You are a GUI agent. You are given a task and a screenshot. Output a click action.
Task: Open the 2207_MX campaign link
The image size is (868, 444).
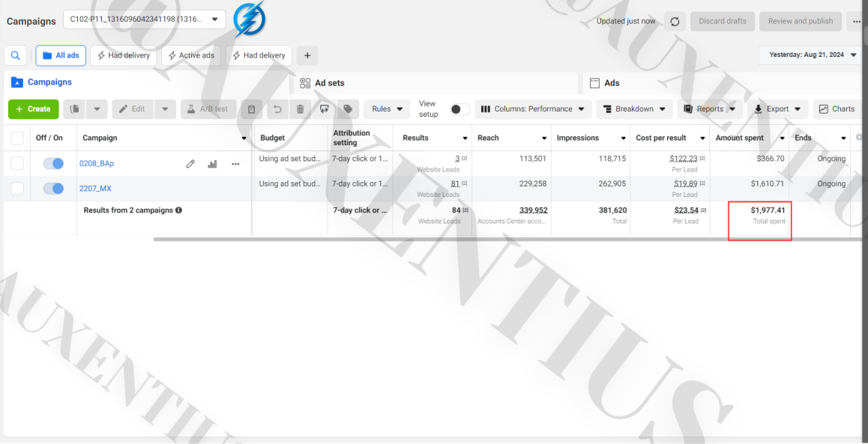95,189
